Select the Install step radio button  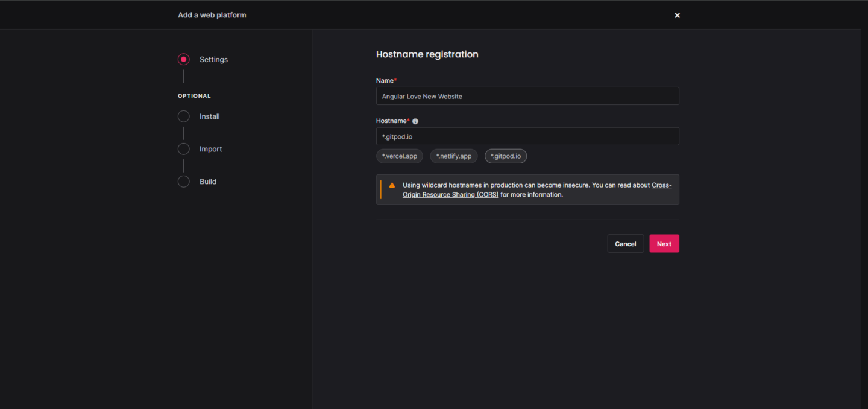click(x=184, y=116)
